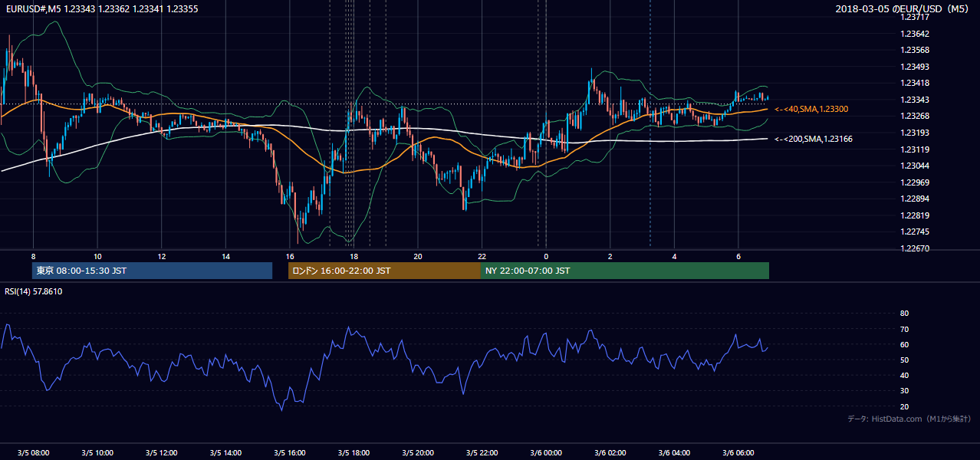
Task: Click the 3/5 22:00 time label
Action: click(482, 452)
